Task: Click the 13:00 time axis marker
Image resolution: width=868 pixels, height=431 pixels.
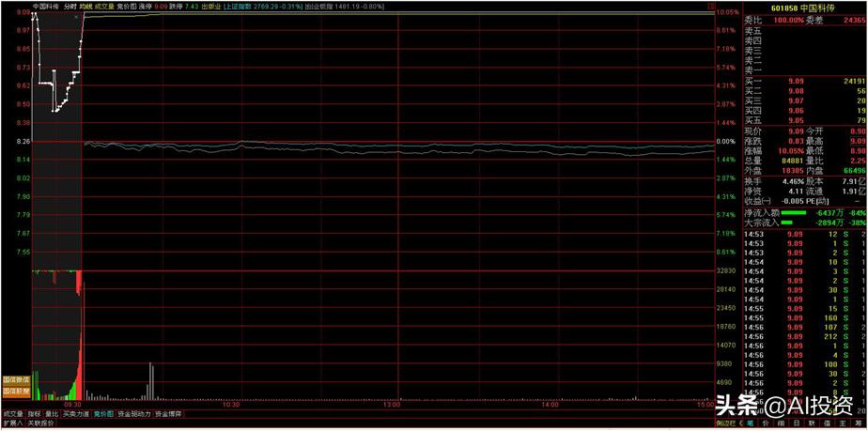Action: pyautogui.click(x=391, y=405)
